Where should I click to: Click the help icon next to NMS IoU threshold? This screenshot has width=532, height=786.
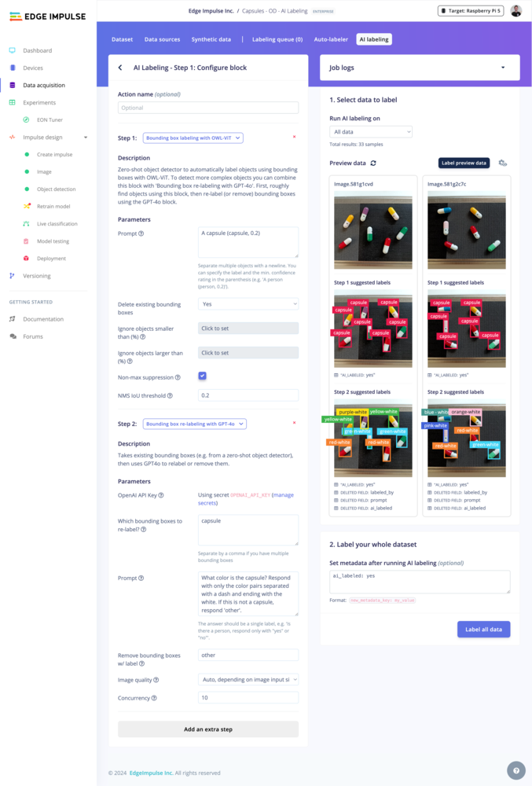pos(170,395)
